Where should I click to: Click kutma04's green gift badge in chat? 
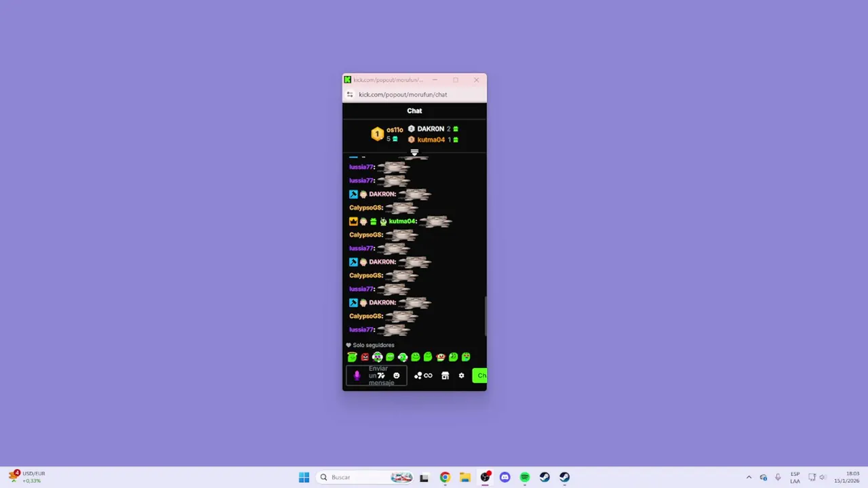(373, 221)
